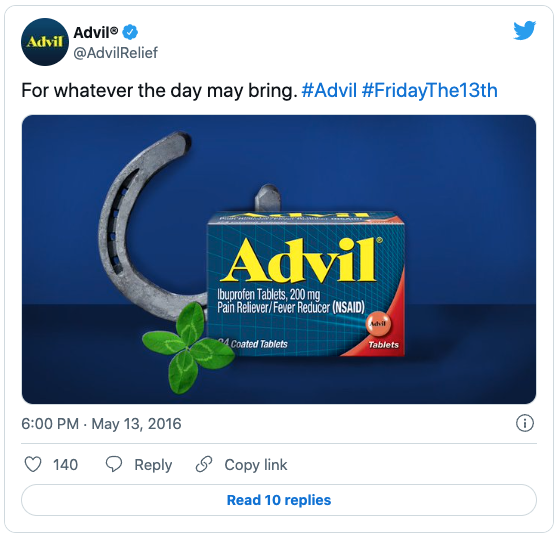Click the blue verified badge
The width and height of the screenshot is (559, 538).
pos(130,32)
